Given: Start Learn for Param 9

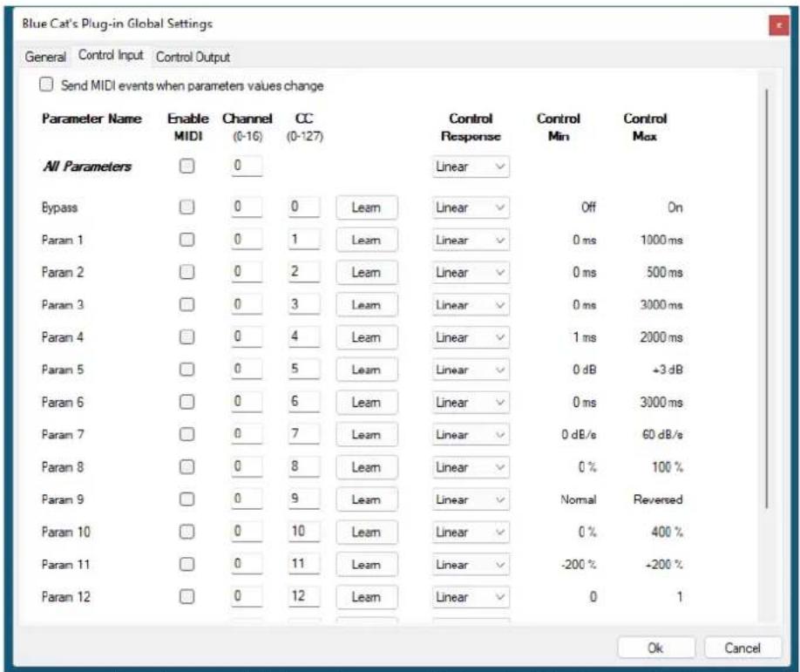Looking at the screenshot, I should (366, 499).
